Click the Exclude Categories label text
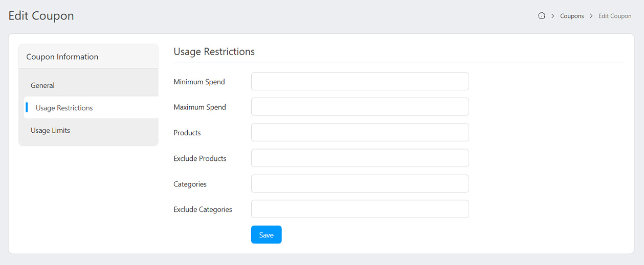Viewport: 644px width, 265px height. point(203,209)
